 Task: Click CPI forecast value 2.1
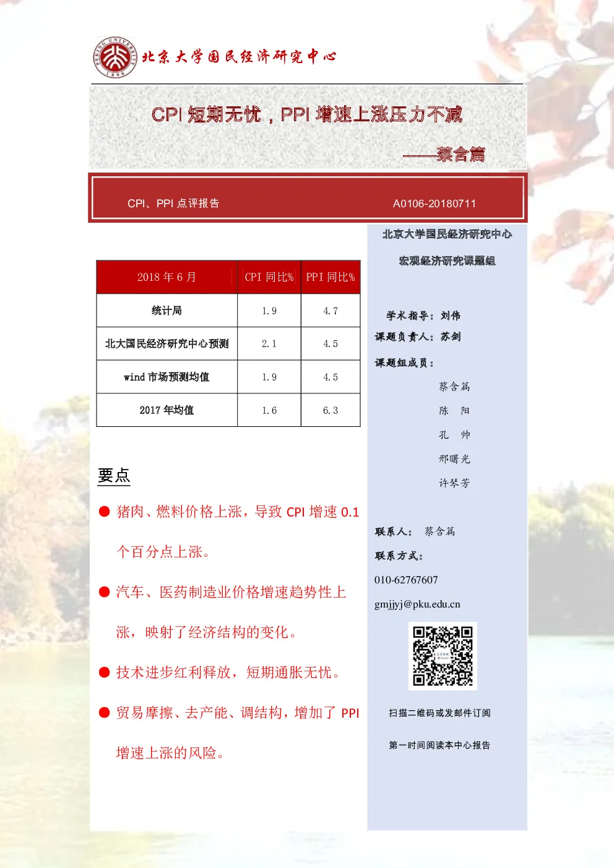pyautogui.click(x=269, y=344)
